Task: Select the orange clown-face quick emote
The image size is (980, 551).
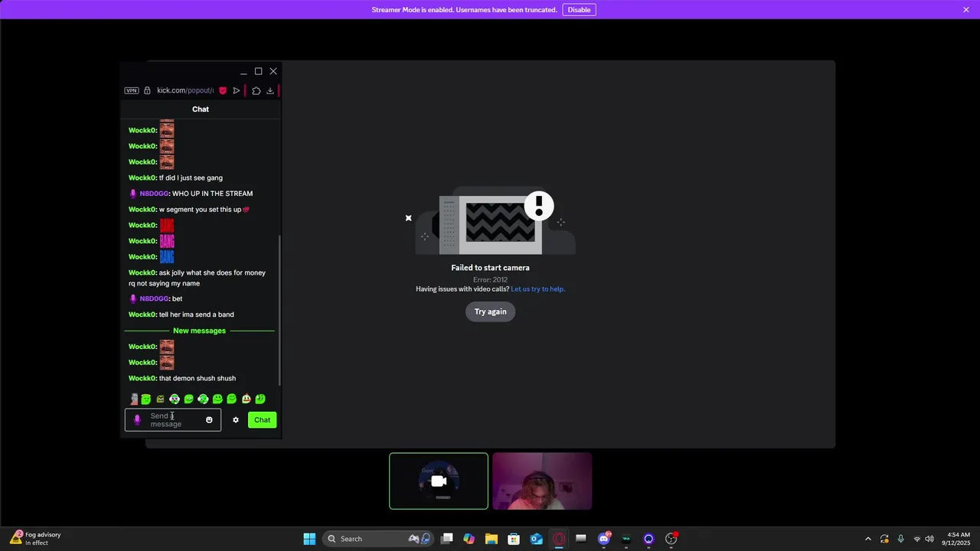Action: pos(246,399)
